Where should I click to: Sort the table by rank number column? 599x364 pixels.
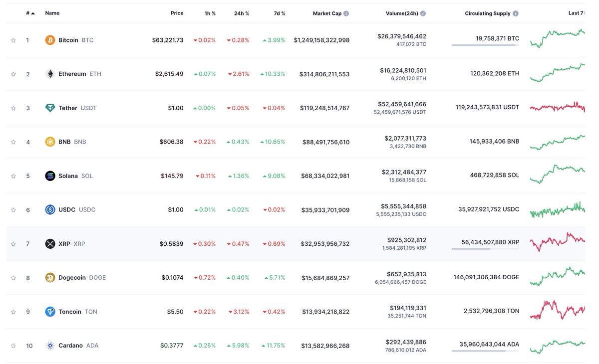[x=30, y=13]
